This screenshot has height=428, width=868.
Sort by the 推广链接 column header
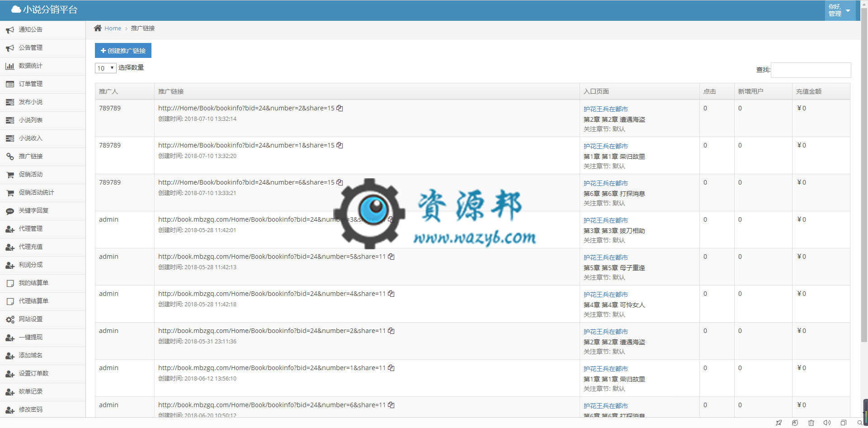point(367,91)
